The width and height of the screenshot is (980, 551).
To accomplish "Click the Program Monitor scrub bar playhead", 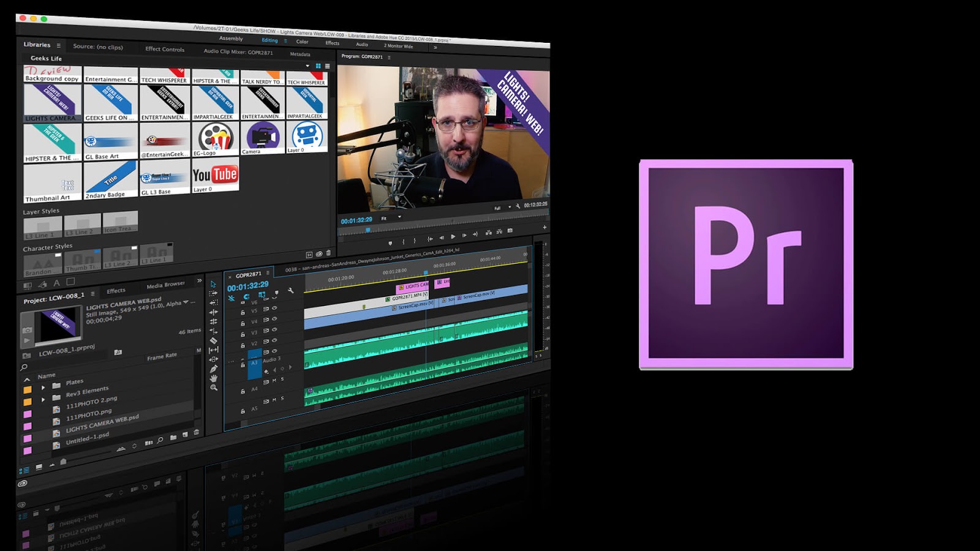I will pyautogui.click(x=368, y=230).
